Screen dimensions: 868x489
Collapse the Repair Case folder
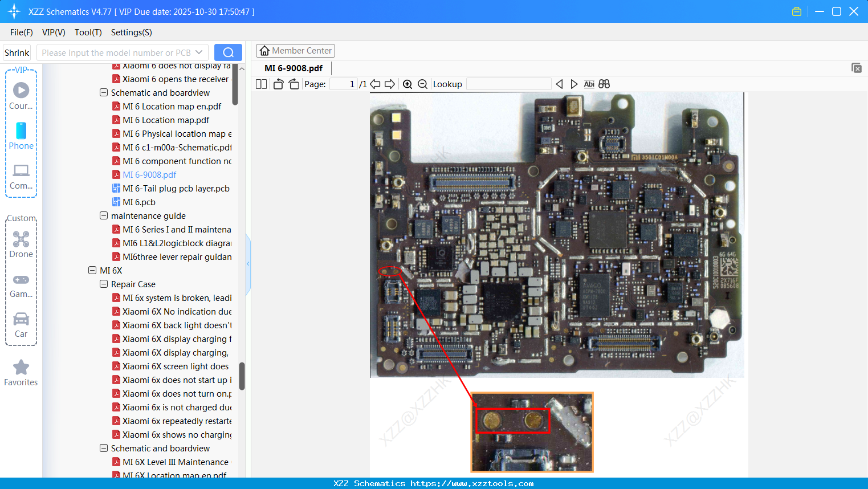[x=104, y=284]
